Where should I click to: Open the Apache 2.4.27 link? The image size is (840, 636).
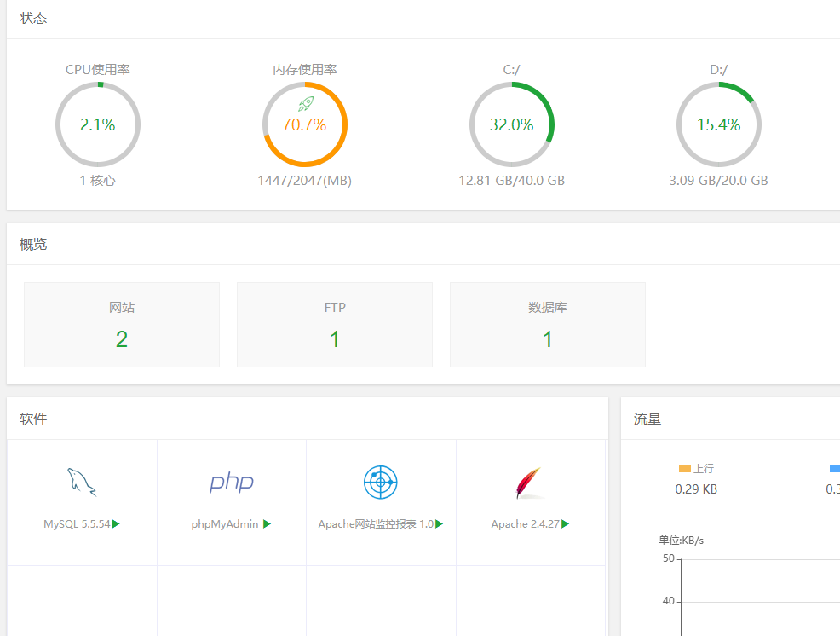point(526,524)
